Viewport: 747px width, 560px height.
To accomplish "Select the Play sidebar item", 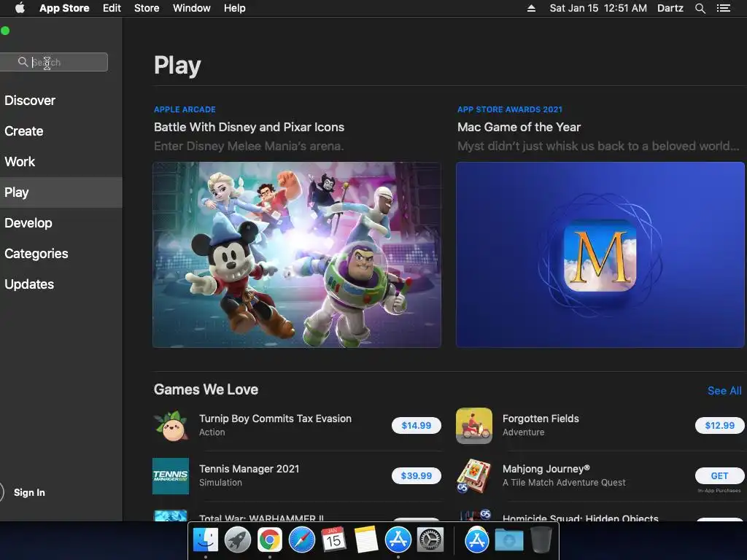I will pyautogui.click(x=61, y=192).
